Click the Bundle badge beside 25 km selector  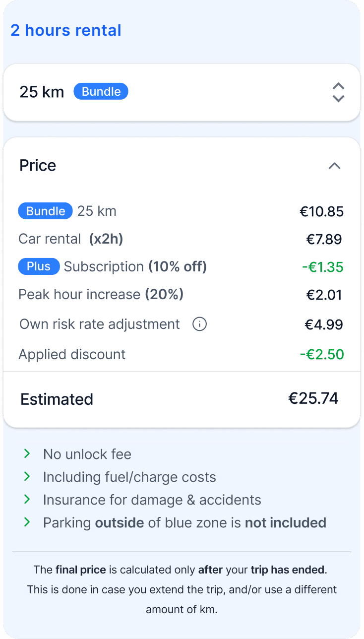[x=101, y=92]
